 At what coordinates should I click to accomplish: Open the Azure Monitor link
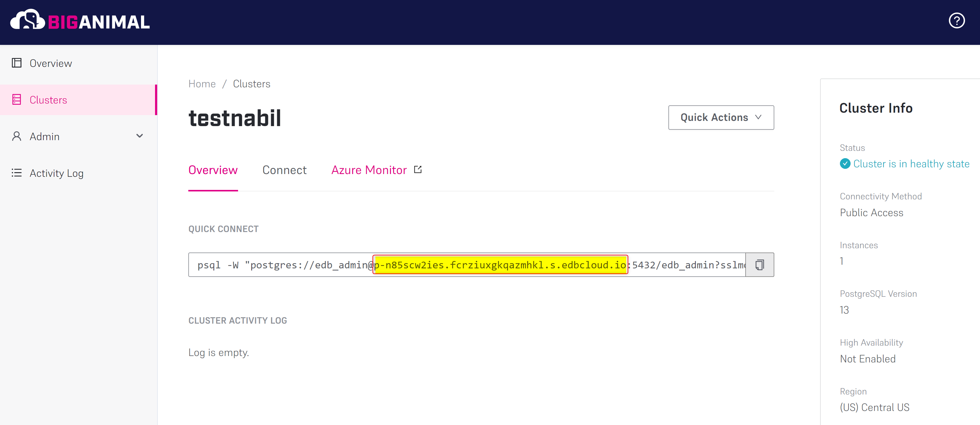[369, 170]
